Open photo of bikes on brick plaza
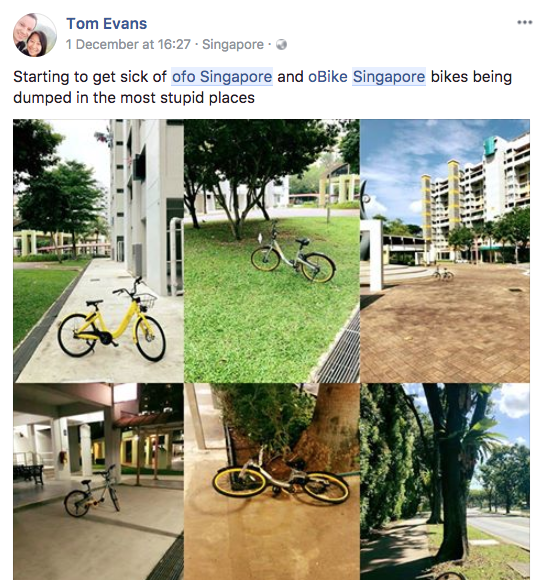The width and height of the screenshot is (541, 580). (x=445, y=251)
